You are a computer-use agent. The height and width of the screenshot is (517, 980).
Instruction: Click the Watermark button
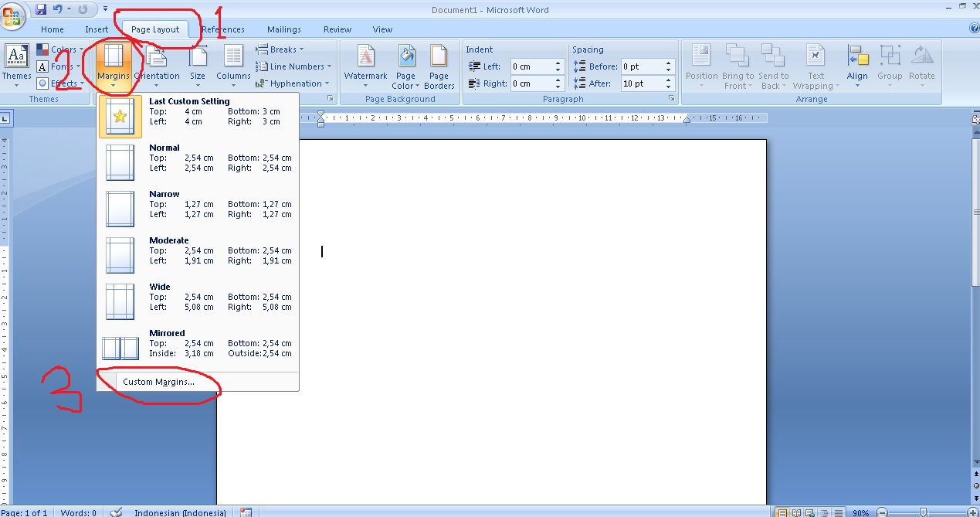[x=366, y=67]
